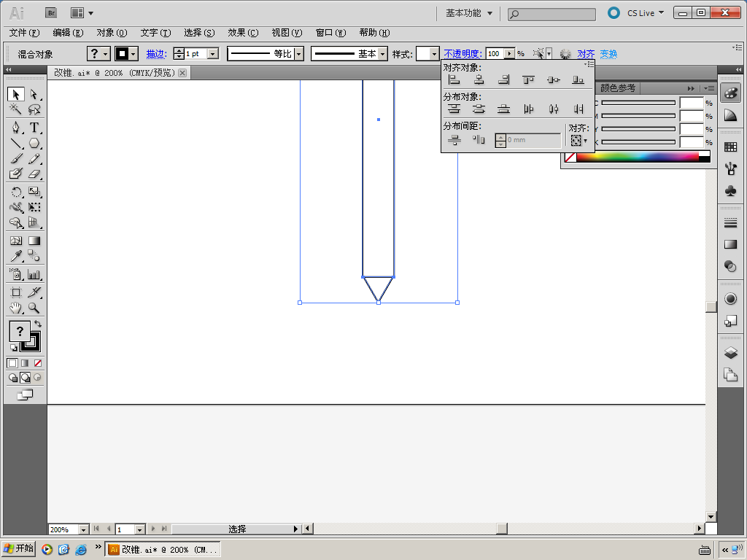Activate the Hand tool

click(16, 308)
